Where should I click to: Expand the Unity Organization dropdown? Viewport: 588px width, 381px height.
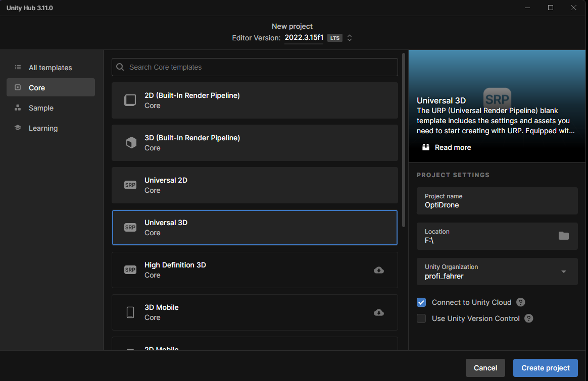pyautogui.click(x=563, y=271)
